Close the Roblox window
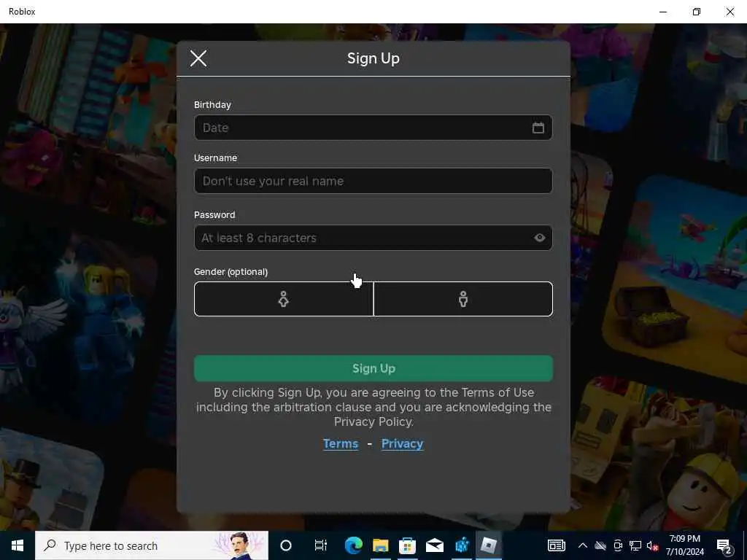The height and width of the screenshot is (560, 747). tap(729, 12)
